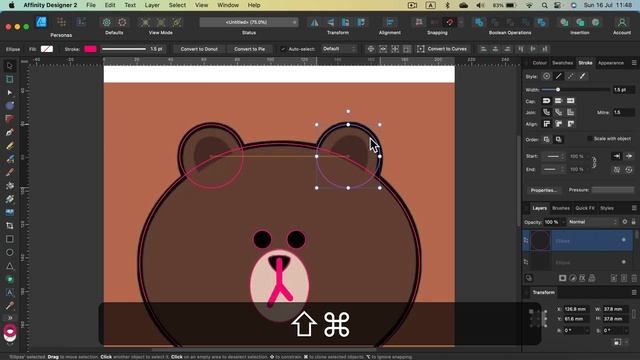Open the Account icon

(622, 22)
